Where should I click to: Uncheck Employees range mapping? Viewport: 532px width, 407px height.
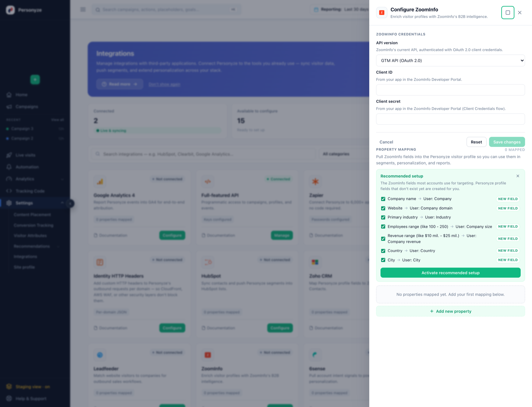pos(383,227)
